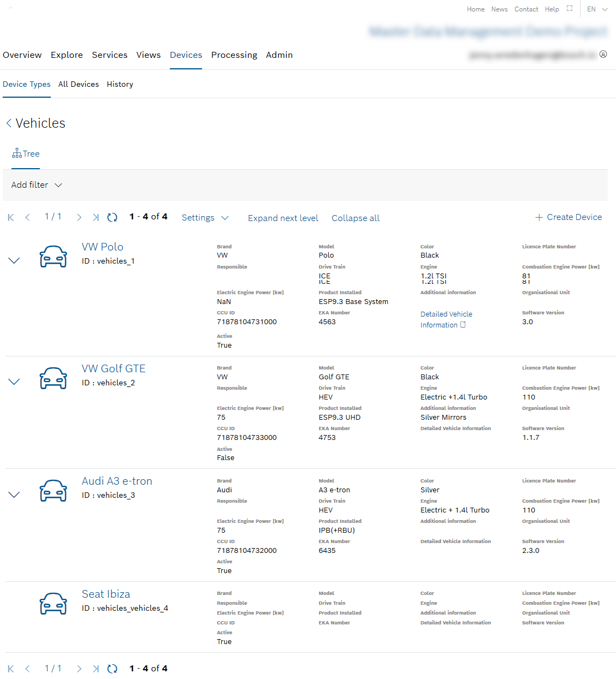The width and height of the screenshot is (616, 679).
Task: Click the ID vehicles_1 text
Action: (108, 261)
